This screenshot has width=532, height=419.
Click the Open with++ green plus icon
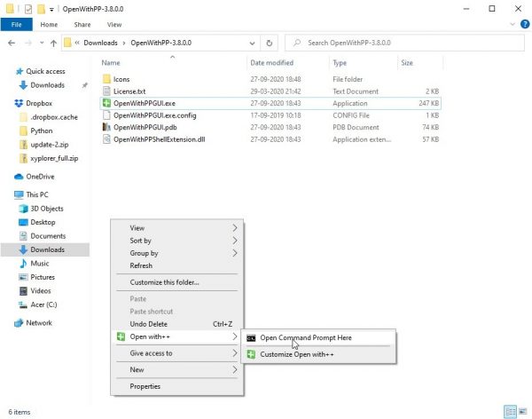(x=121, y=336)
